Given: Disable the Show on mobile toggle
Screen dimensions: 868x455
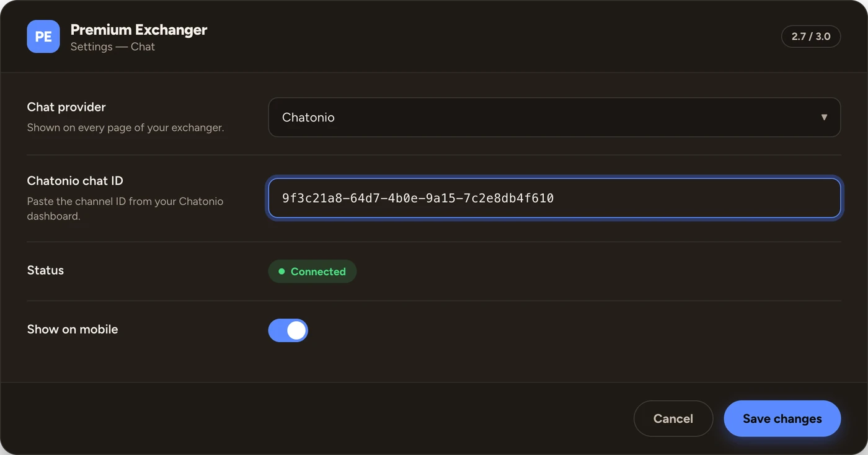Looking at the screenshot, I should pyautogui.click(x=288, y=330).
